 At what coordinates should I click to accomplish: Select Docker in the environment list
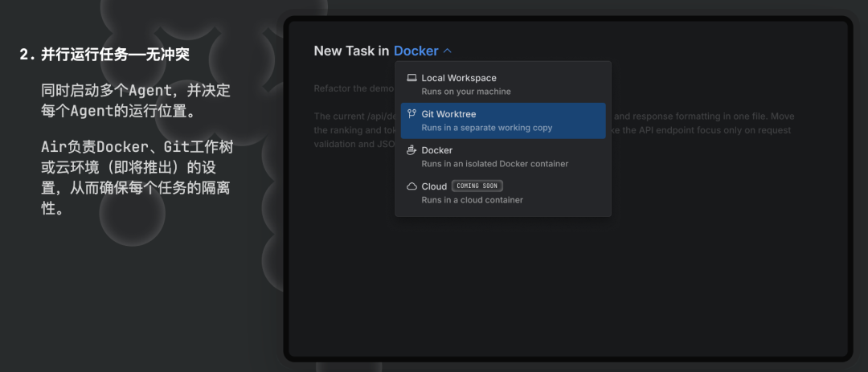click(x=503, y=157)
